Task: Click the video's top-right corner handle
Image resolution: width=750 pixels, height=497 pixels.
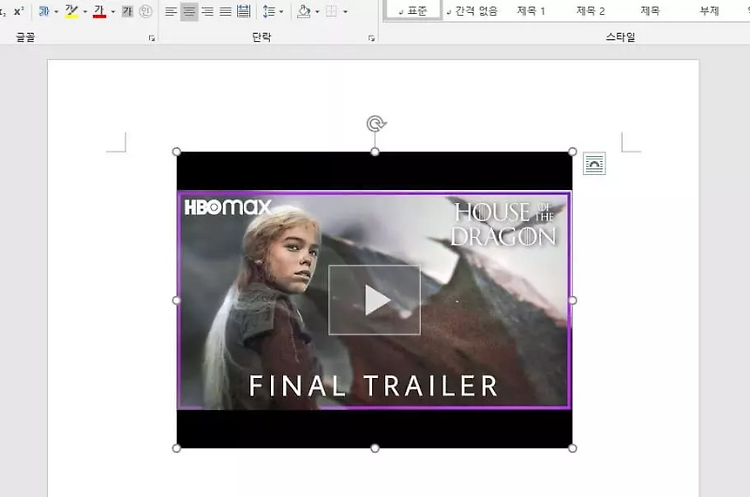Action: [x=573, y=152]
